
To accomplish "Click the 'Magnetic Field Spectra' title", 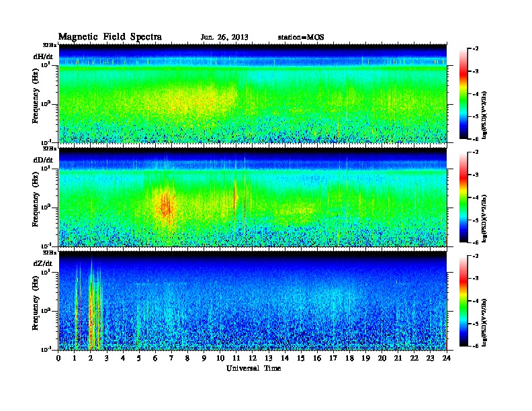I will 110,37.
